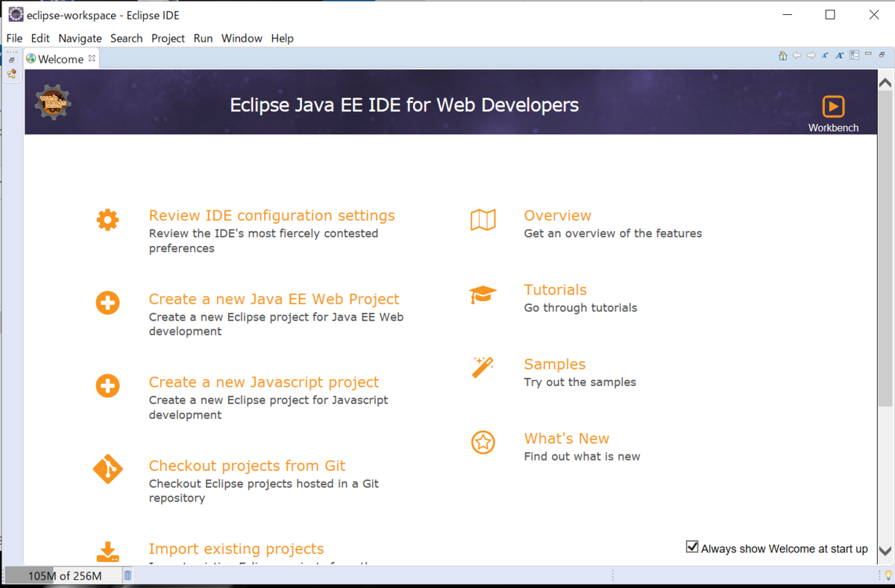
Task: Open Import existing projects link
Action: [x=236, y=549]
